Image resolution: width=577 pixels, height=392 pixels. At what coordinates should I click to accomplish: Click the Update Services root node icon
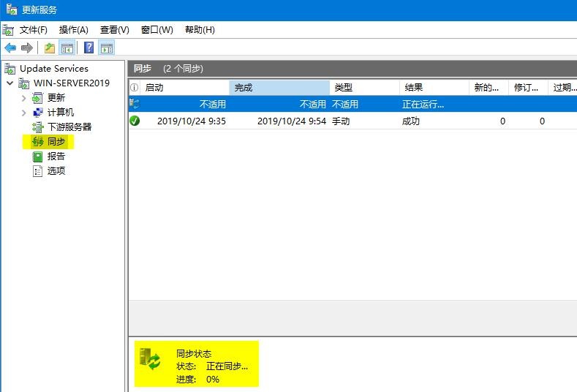[10, 69]
